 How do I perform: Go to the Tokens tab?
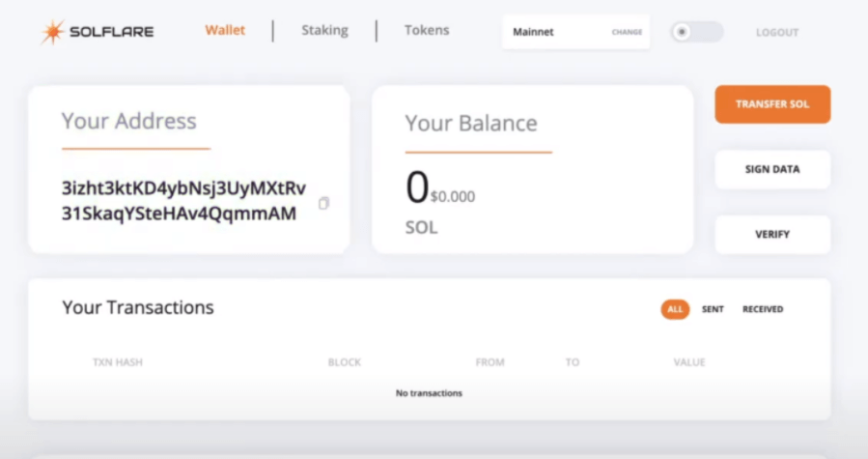[427, 30]
